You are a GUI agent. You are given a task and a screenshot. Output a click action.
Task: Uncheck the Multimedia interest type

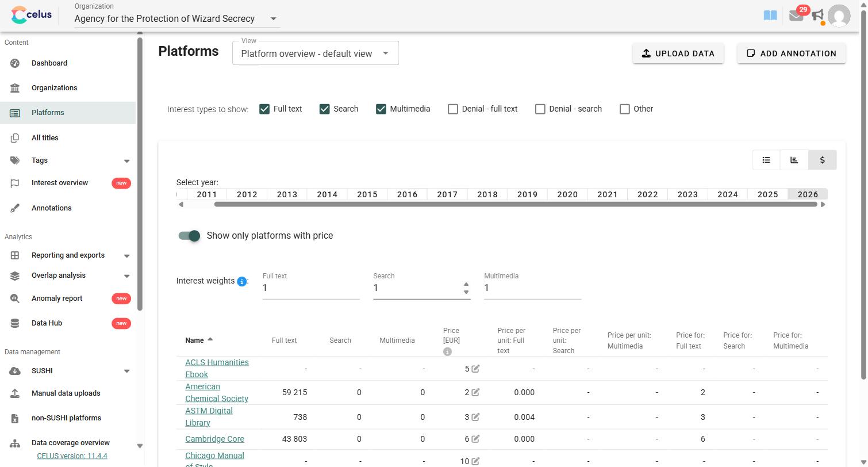(x=381, y=109)
